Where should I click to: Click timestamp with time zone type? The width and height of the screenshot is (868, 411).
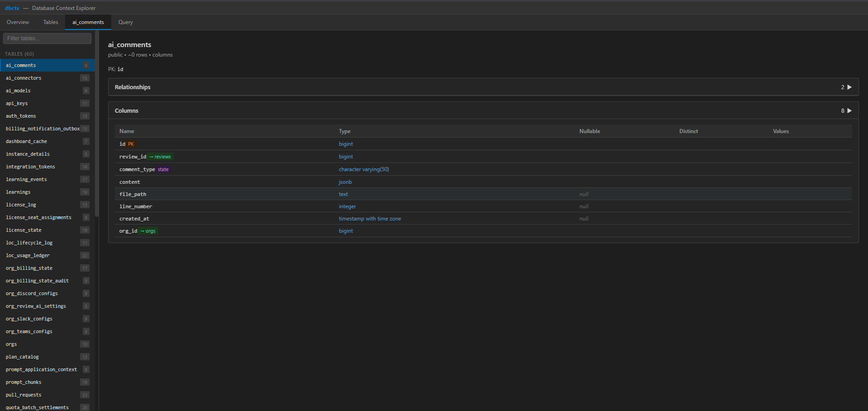(370, 219)
